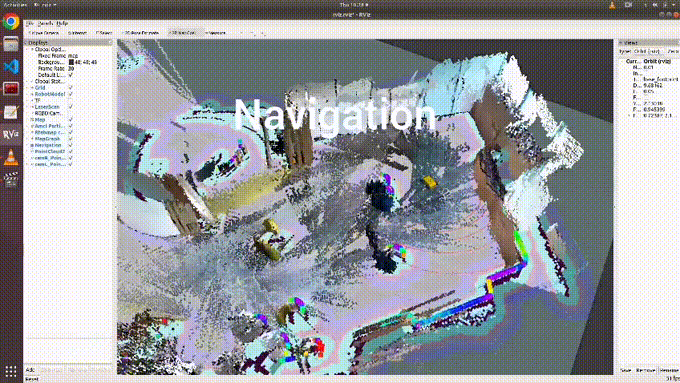
Task: Open the Panels menu
Action: (45, 23)
